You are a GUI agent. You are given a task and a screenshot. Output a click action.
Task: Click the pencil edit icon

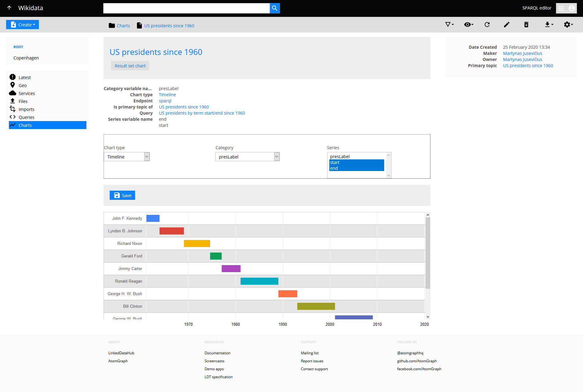click(x=507, y=25)
